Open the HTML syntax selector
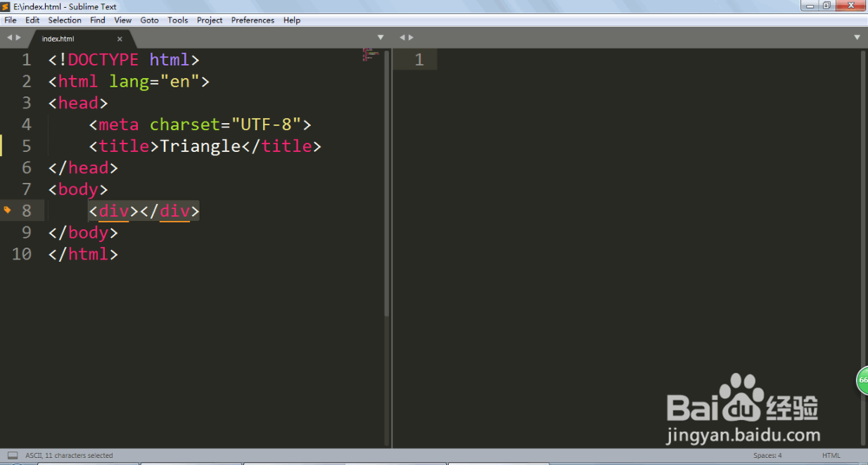The height and width of the screenshot is (465, 868). [831, 455]
